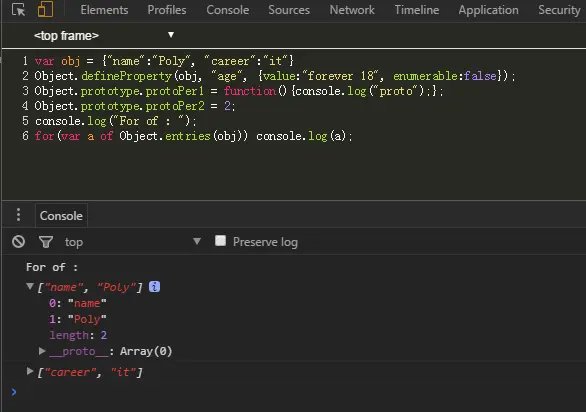
Task: Open the top frame dropdown arrow
Action: coord(171,35)
